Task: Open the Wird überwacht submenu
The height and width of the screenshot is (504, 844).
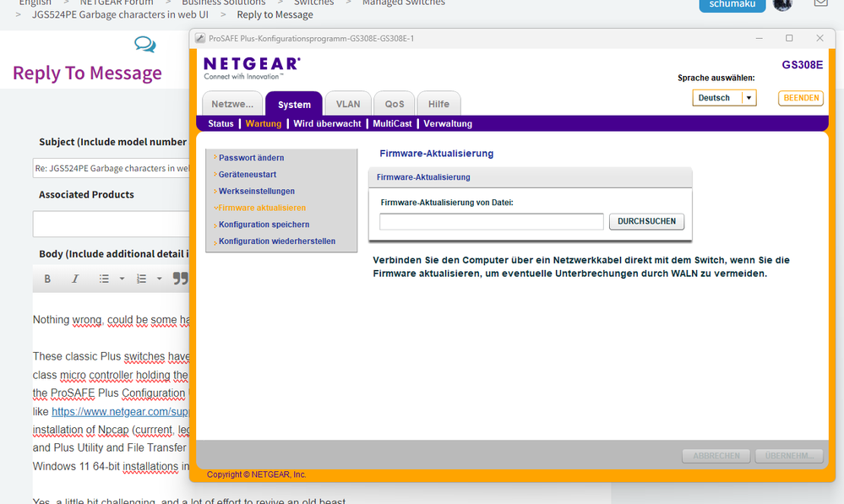Action: [x=327, y=124]
